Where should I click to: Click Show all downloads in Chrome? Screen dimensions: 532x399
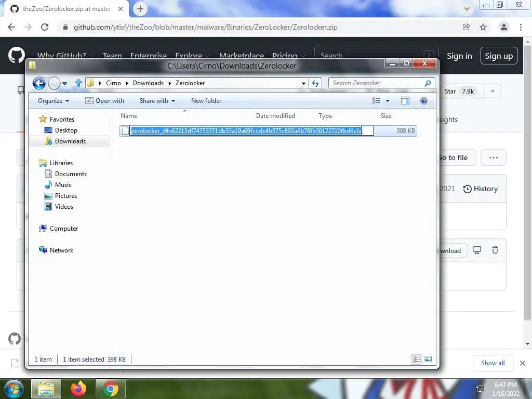click(x=493, y=363)
